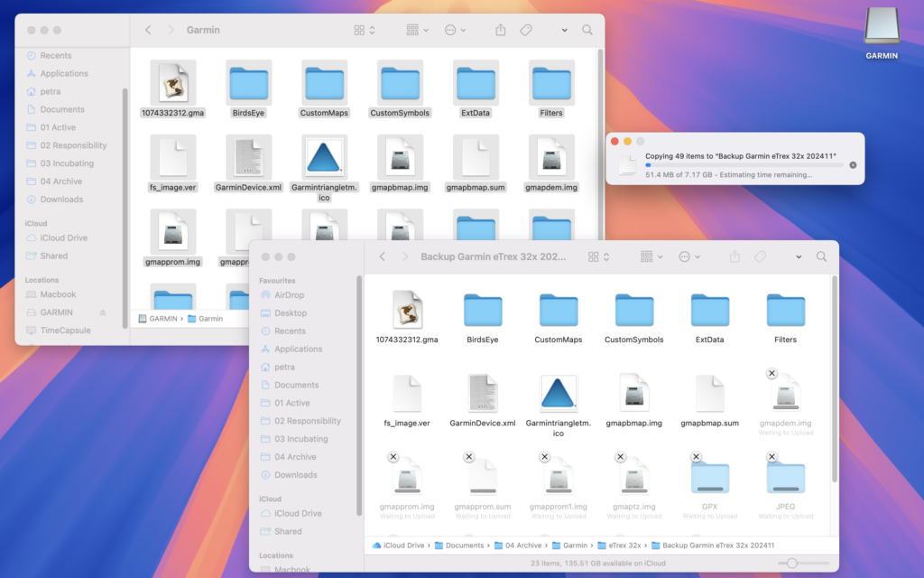Click the Share icon in the Garmin window
Image resolution: width=924 pixels, height=578 pixels.
tap(500, 30)
